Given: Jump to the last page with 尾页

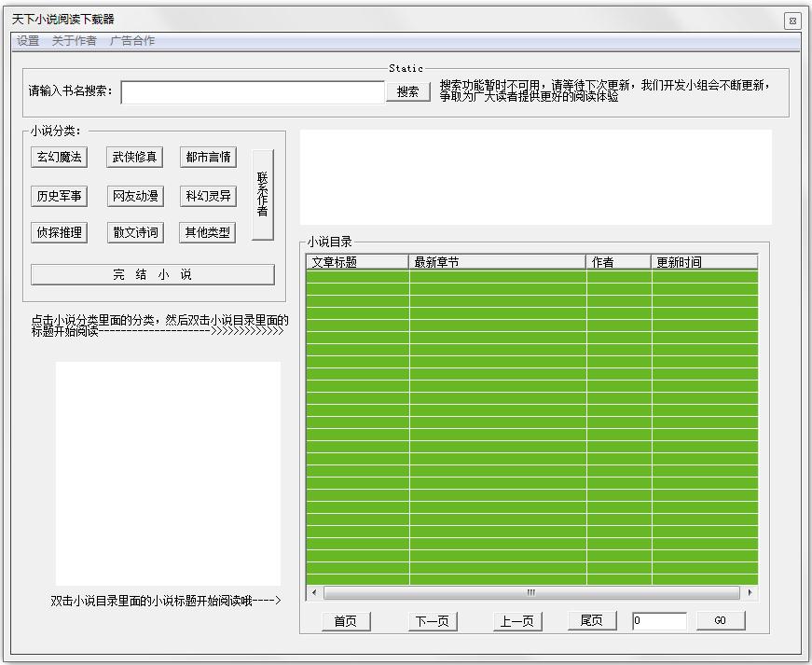Looking at the screenshot, I should 592,620.
